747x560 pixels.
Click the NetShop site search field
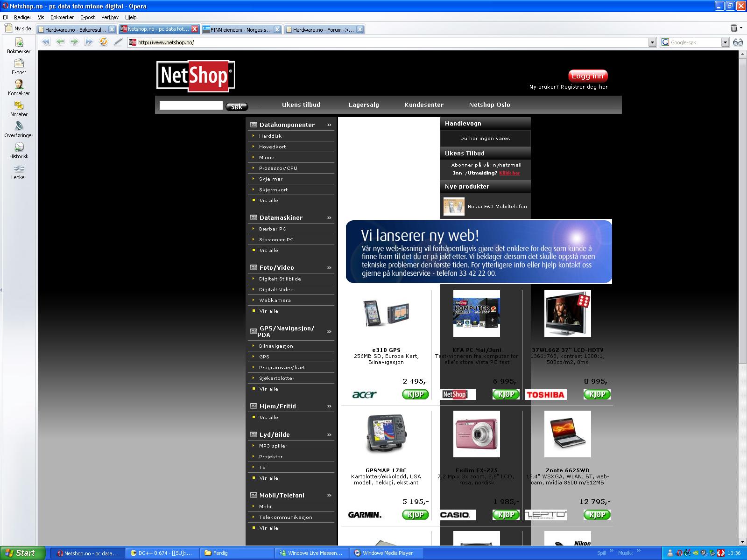point(191,105)
